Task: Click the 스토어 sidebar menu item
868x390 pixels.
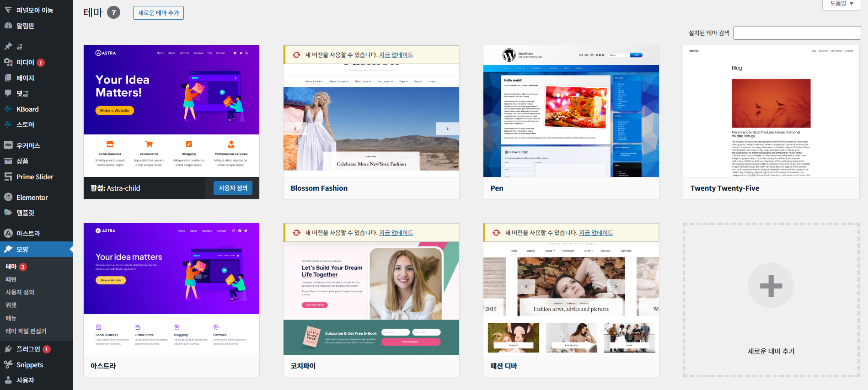Action: pyautogui.click(x=37, y=124)
